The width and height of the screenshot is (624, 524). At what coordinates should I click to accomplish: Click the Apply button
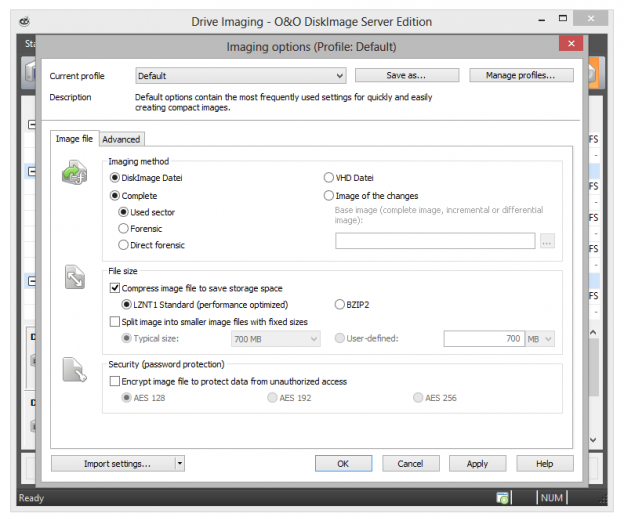click(478, 464)
